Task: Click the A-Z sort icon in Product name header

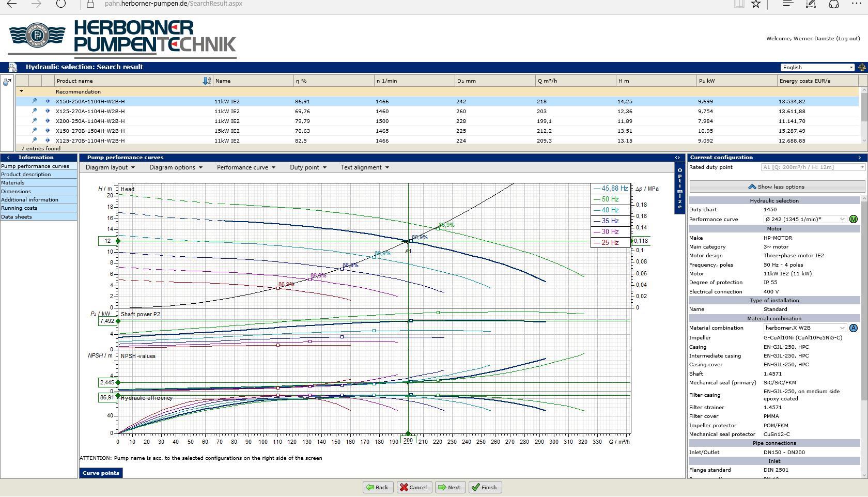Action: [207, 81]
